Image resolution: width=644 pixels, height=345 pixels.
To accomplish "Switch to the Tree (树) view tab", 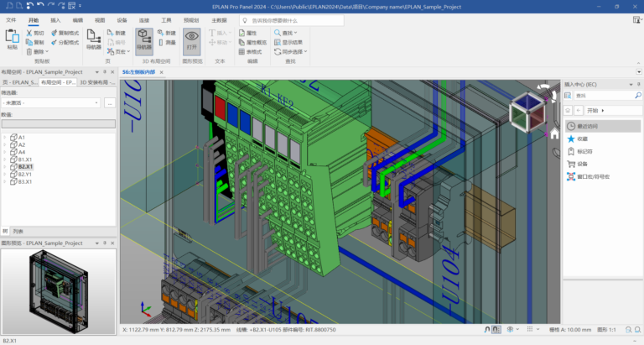I will [x=5, y=232].
